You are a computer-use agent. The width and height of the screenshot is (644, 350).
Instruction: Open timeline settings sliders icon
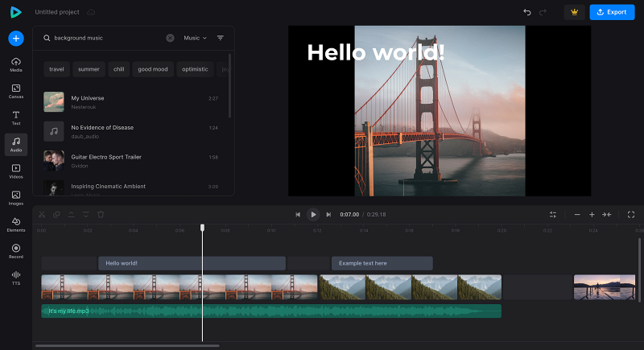tap(553, 215)
